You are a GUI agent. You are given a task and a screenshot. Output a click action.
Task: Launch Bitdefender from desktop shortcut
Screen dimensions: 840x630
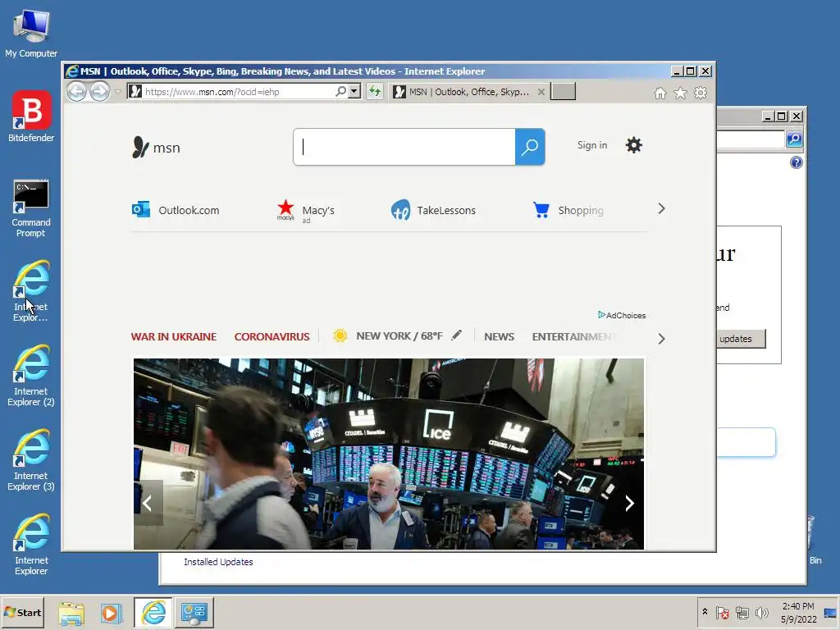click(31, 116)
